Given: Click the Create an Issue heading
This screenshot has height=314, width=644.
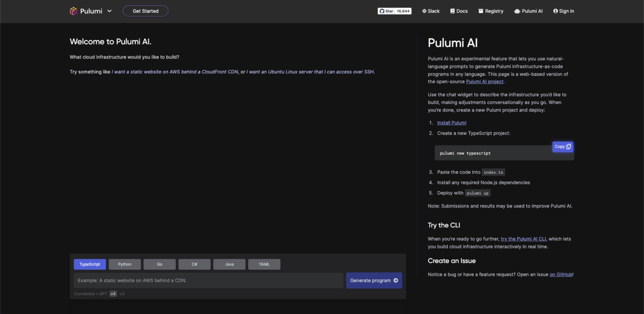Looking at the screenshot, I should click(452, 261).
